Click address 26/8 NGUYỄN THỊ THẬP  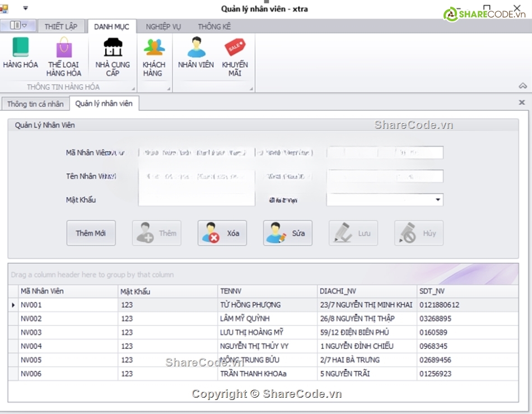click(x=367, y=319)
